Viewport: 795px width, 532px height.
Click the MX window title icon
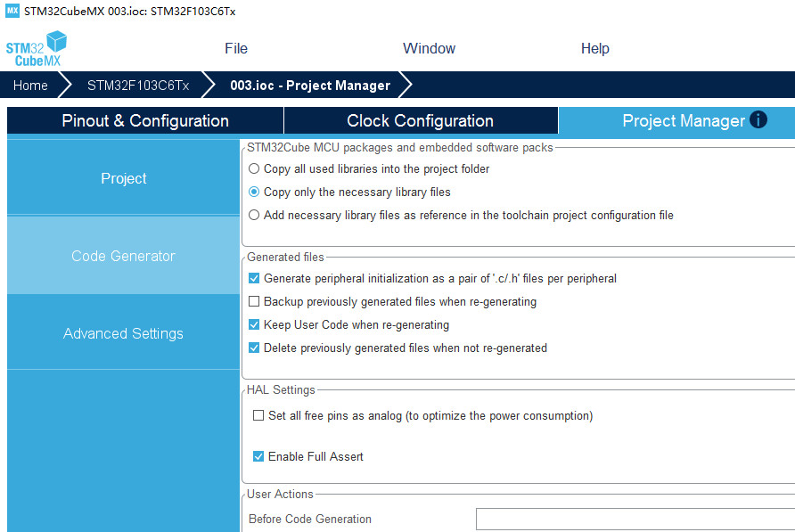tap(12, 11)
